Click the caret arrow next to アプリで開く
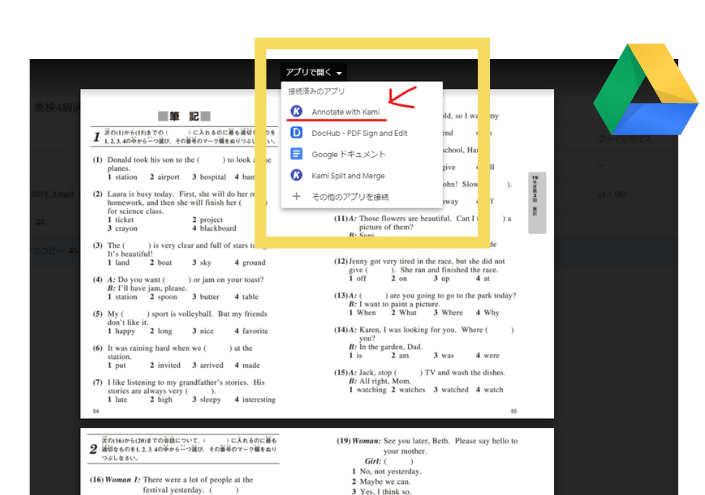 click(339, 73)
